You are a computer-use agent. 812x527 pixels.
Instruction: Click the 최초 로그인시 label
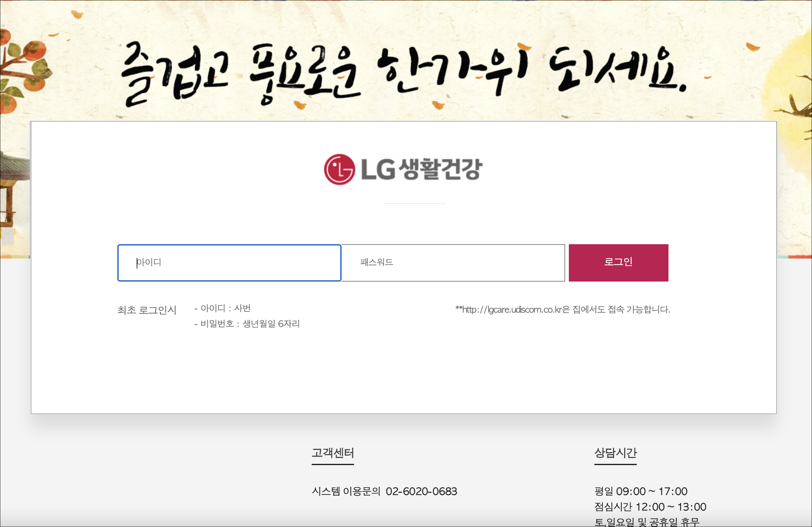tap(147, 310)
